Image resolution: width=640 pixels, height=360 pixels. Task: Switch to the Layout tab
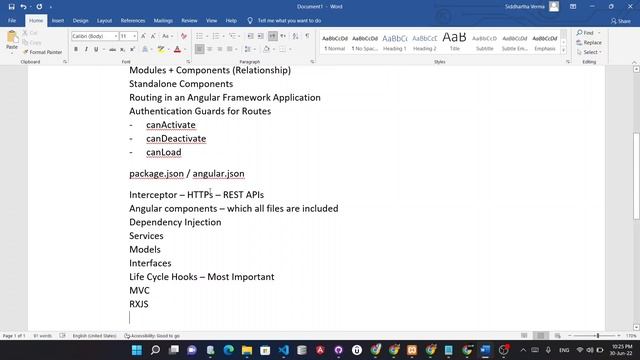tap(104, 20)
